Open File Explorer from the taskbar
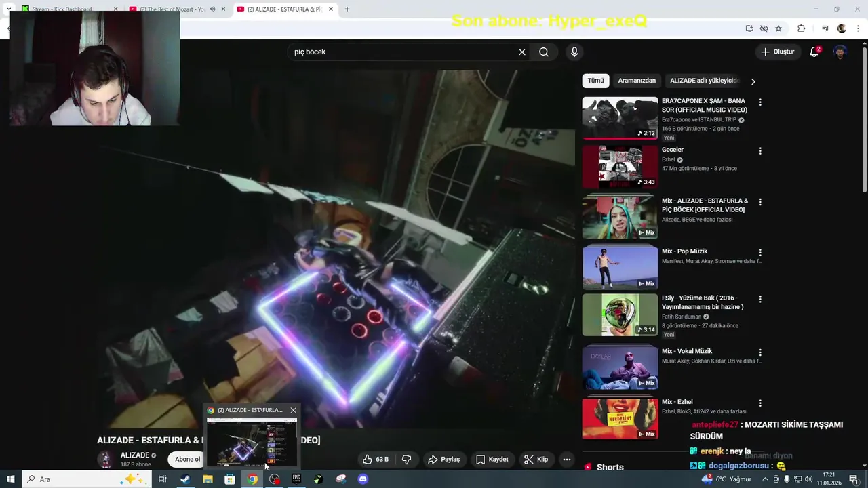Viewport: 868px width, 488px height. [x=208, y=479]
